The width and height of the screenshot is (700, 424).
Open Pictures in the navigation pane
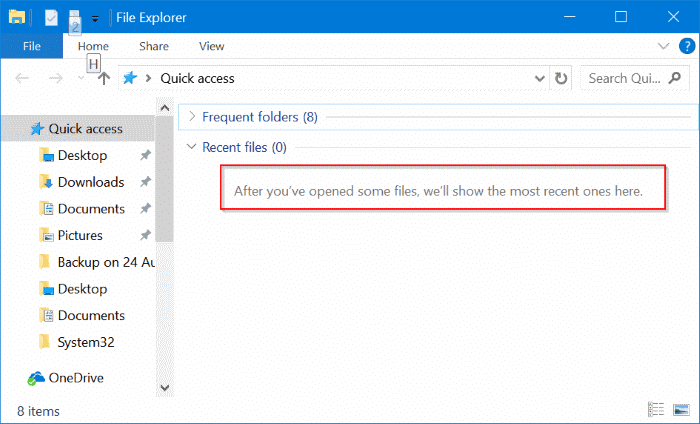tap(80, 235)
